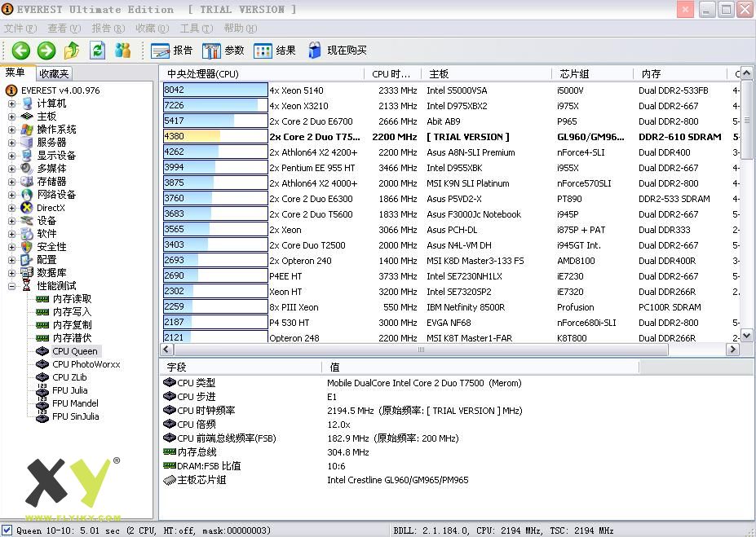Select the 配置 configuration icon

27,260
